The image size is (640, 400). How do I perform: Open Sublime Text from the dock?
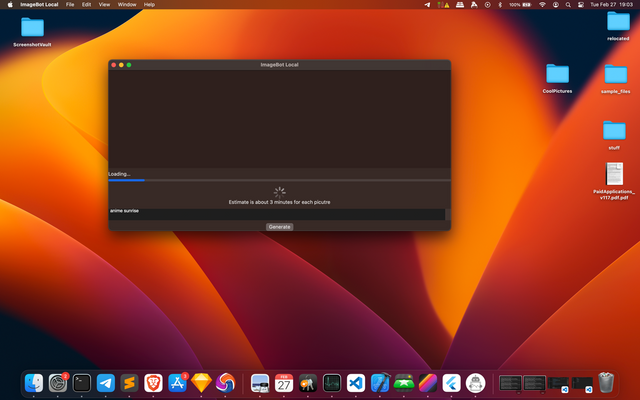[x=130, y=383]
